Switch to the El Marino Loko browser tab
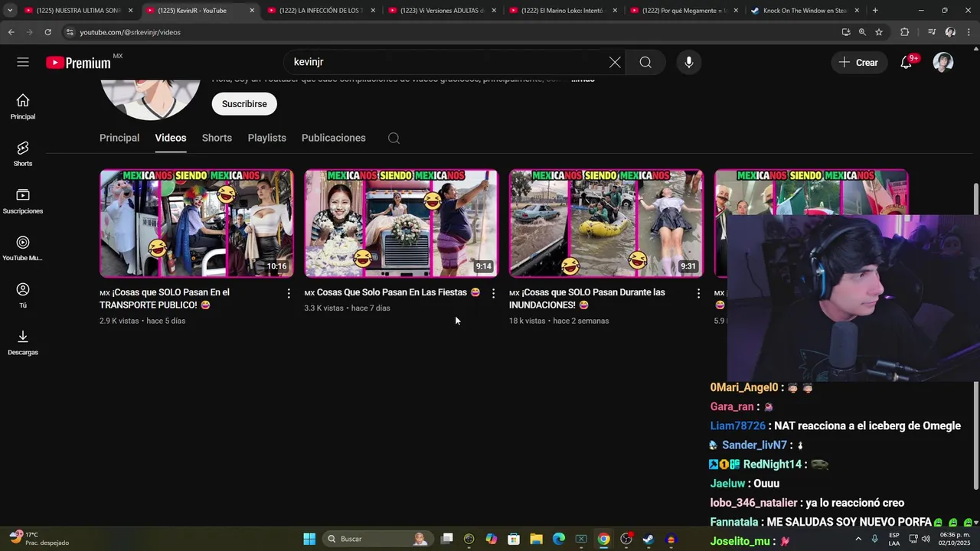Viewport: 980px width, 551px height. [x=563, y=11]
